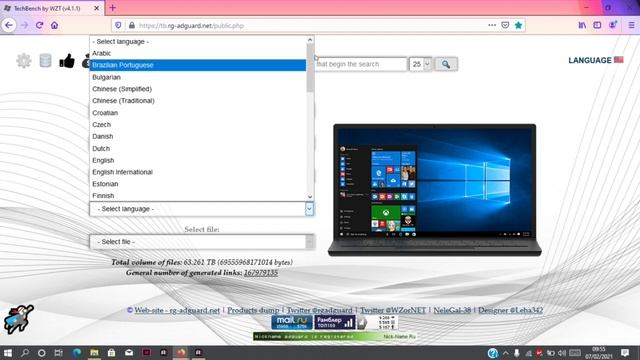This screenshot has width=640, height=360.
Task: Open Twitter @rgadguard link
Action: tap(319, 310)
